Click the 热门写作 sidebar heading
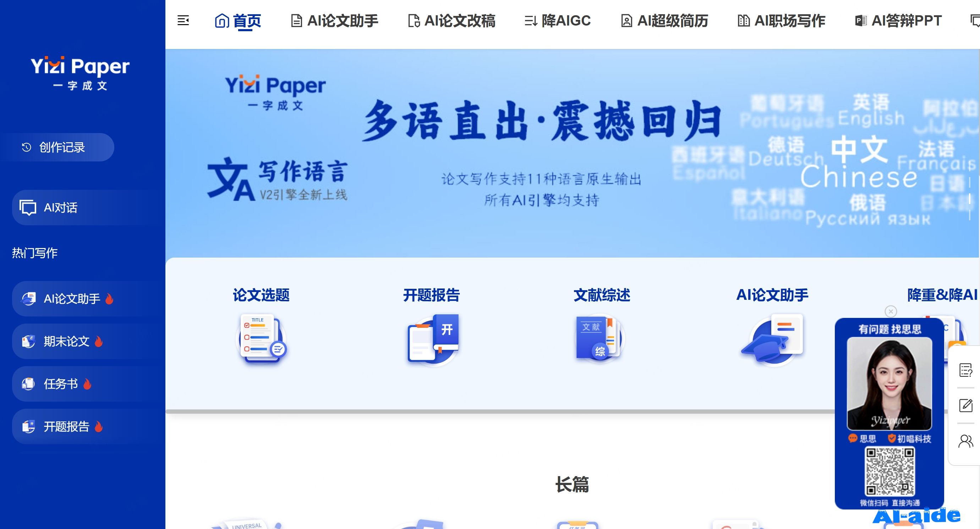Viewport: 980px width, 529px height. point(35,253)
